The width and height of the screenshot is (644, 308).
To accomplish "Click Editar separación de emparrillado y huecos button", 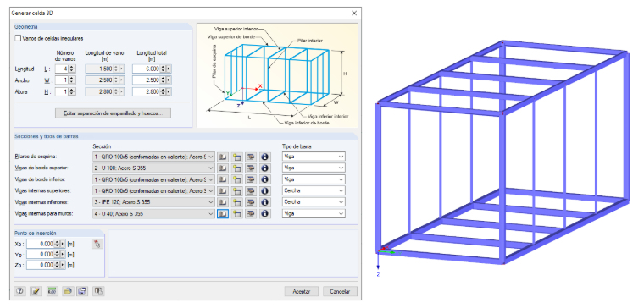I will 113,113.
